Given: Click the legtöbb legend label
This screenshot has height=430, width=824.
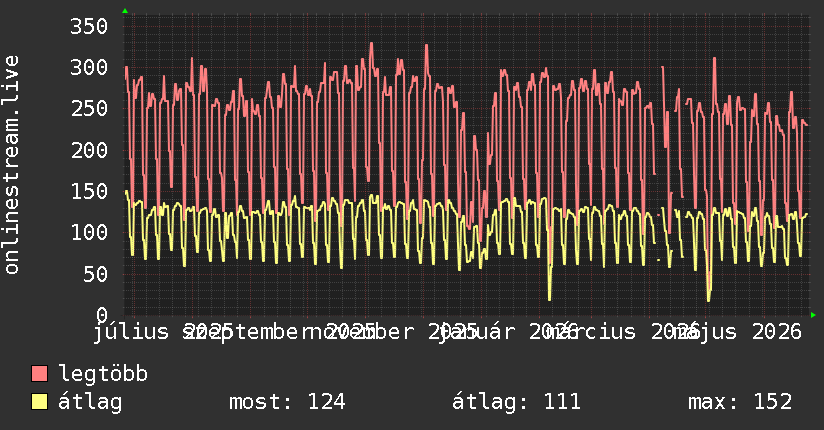Looking at the screenshot, I should (103, 374).
